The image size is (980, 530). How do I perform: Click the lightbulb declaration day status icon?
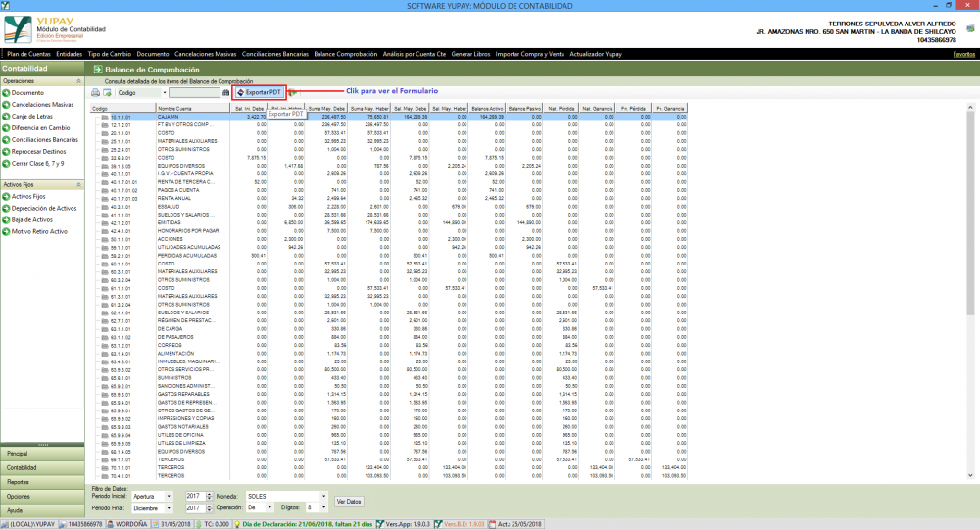pyautogui.click(x=237, y=524)
